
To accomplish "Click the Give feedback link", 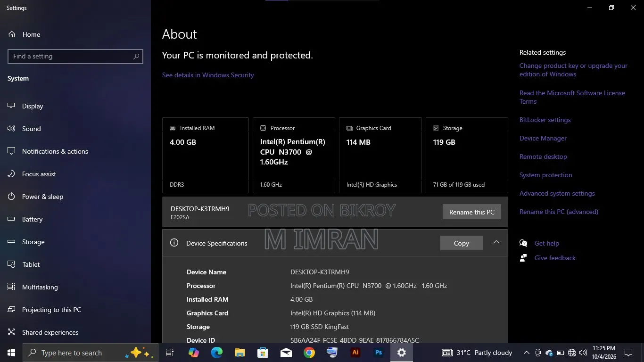I will coord(555,258).
